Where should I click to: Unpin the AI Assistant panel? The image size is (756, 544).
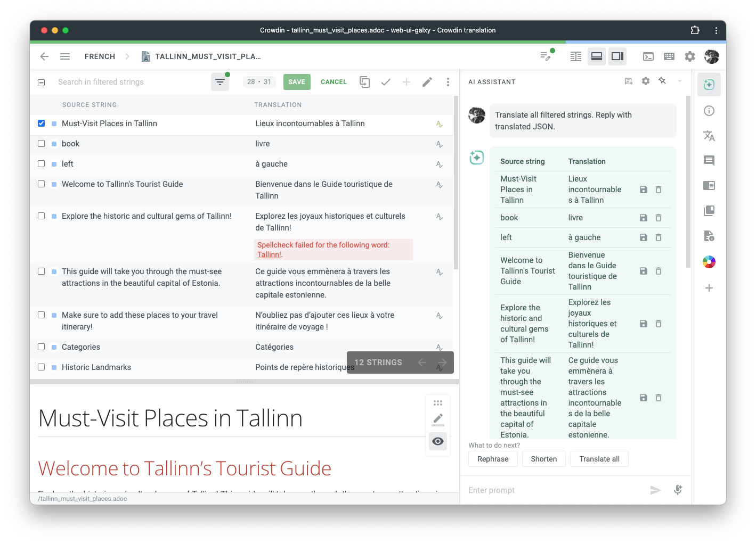tap(662, 81)
